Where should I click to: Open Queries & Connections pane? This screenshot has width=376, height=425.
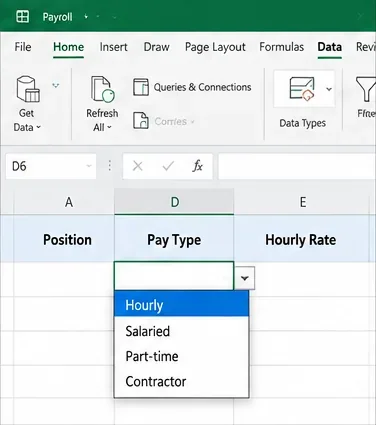(x=192, y=87)
